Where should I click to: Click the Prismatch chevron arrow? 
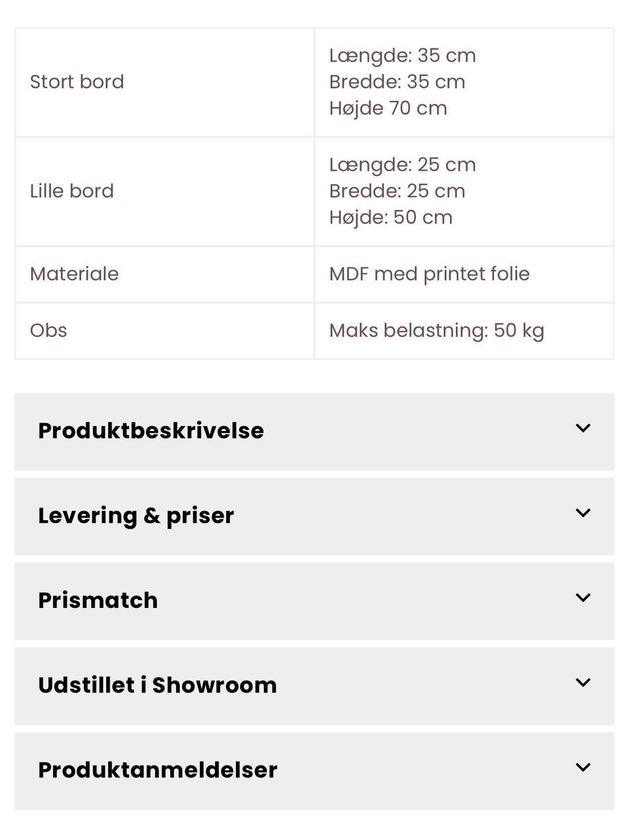tap(582, 598)
